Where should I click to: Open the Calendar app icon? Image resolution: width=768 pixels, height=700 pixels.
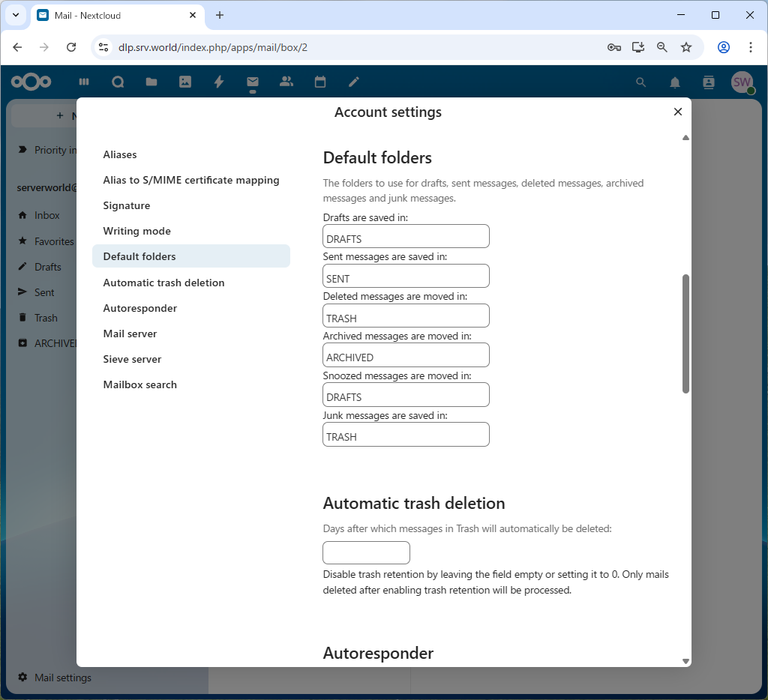(319, 82)
